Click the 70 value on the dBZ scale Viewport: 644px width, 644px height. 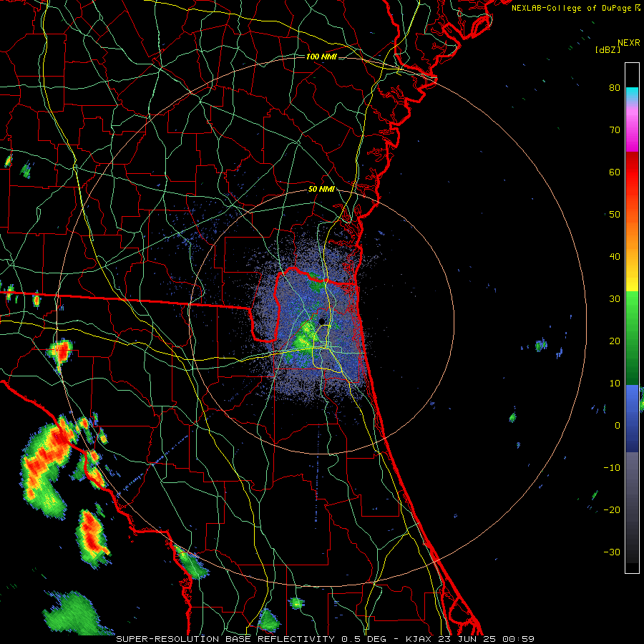(x=615, y=130)
